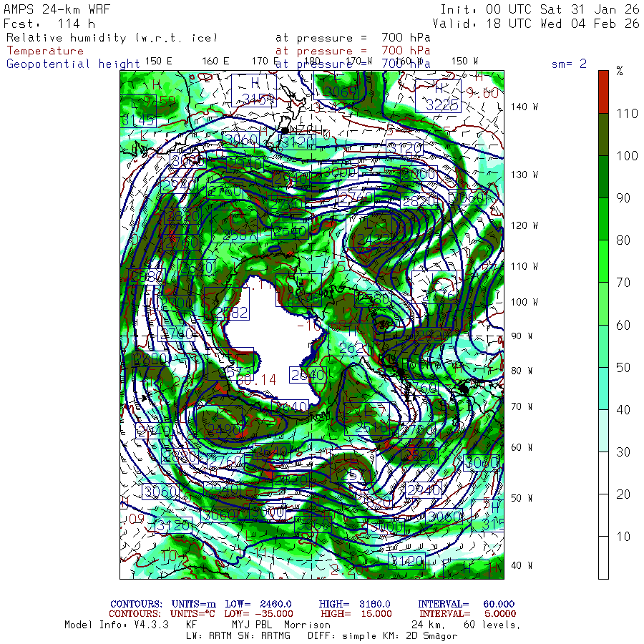This screenshot has width=644, height=644.
Task: Click the Valid 18 UTC date text
Action: [x=535, y=24]
